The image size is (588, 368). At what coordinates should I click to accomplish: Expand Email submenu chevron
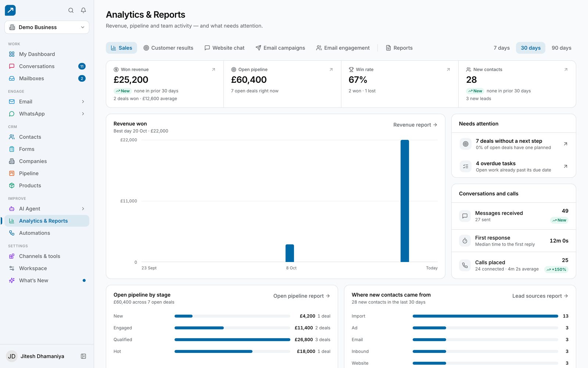[x=83, y=102]
